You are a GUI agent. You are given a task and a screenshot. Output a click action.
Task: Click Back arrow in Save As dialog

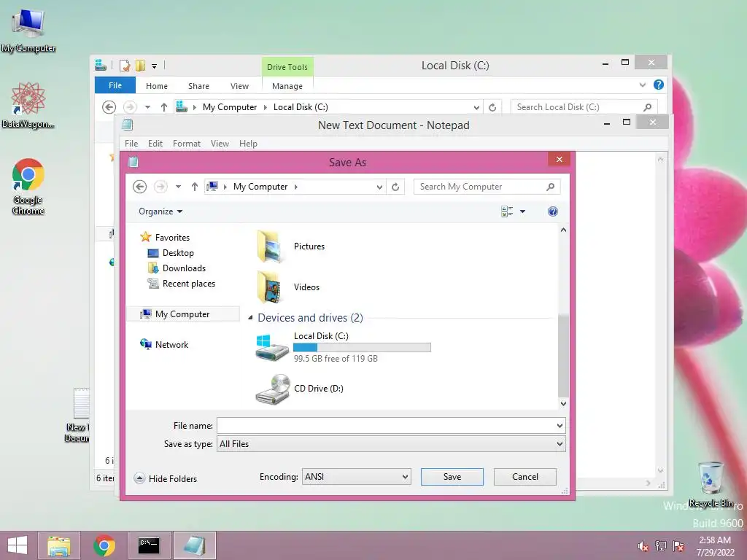coord(139,187)
